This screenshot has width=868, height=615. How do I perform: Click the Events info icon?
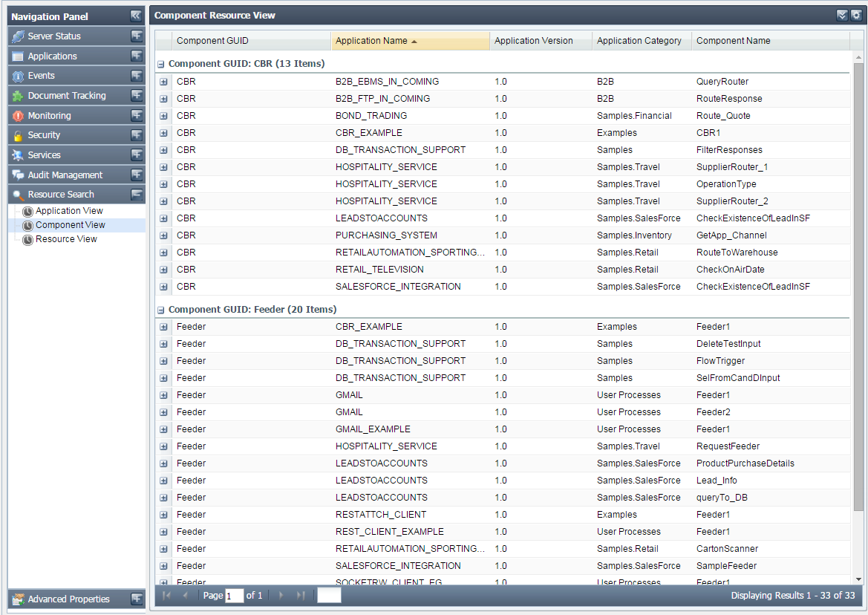18,76
